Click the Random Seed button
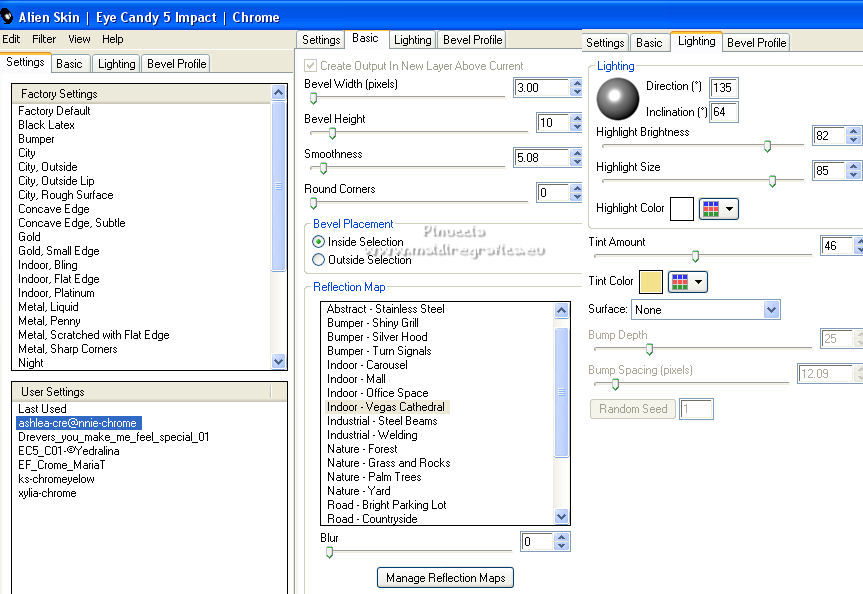The height and width of the screenshot is (594, 863). click(633, 409)
